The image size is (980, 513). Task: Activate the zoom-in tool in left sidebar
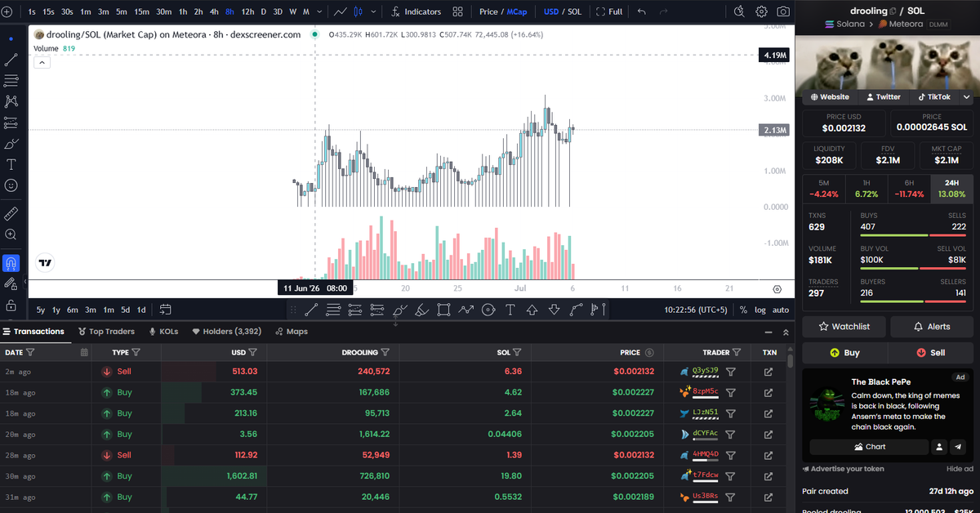(11, 234)
